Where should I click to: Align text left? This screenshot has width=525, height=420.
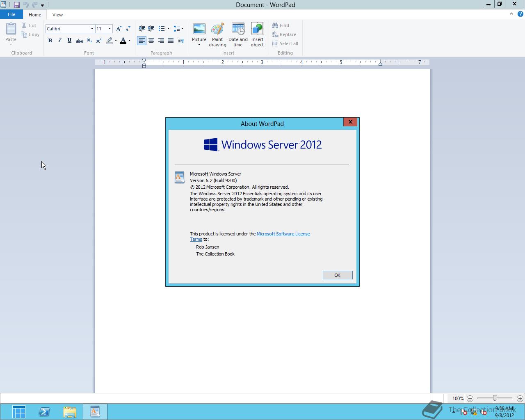(142, 41)
